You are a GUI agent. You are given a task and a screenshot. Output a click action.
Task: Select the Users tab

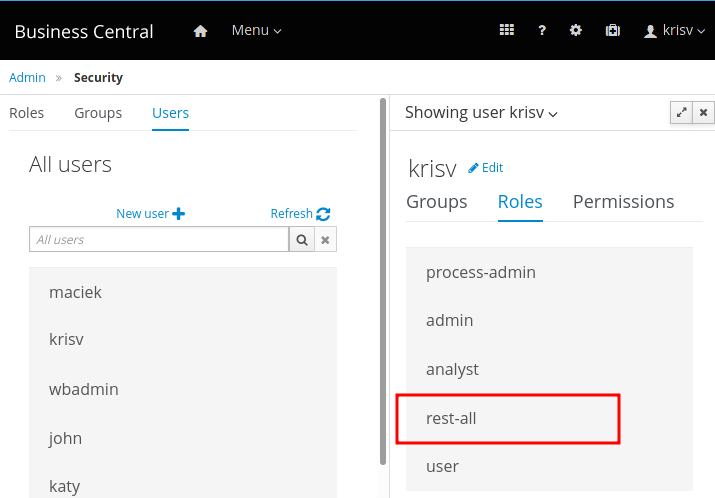click(x=171, y=113)
